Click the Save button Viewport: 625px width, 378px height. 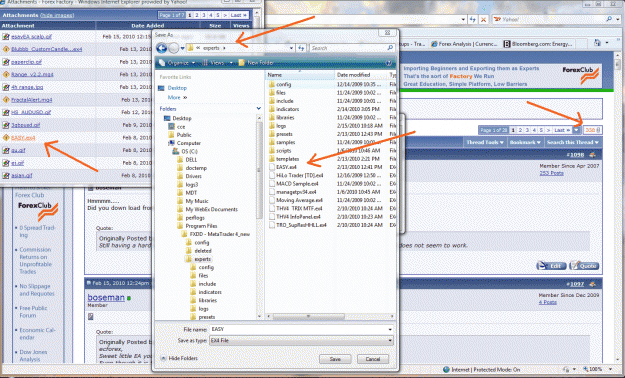[335, 359]
